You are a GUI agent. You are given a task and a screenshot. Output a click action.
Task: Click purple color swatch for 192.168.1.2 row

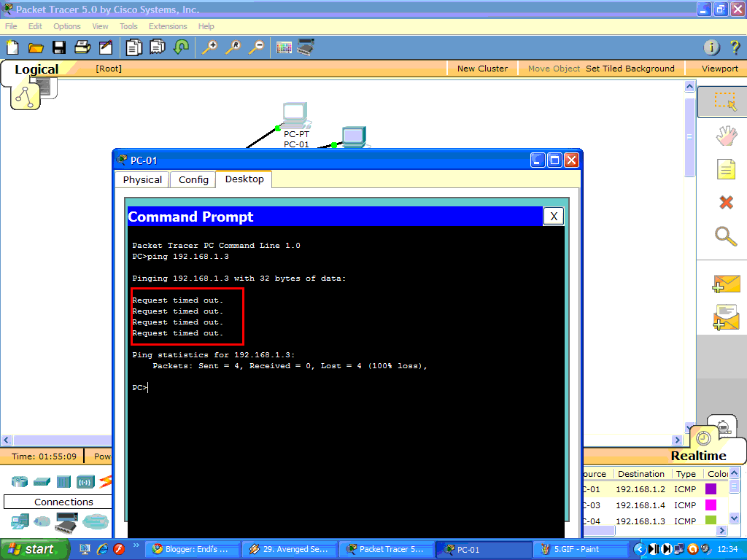[711, 489]
